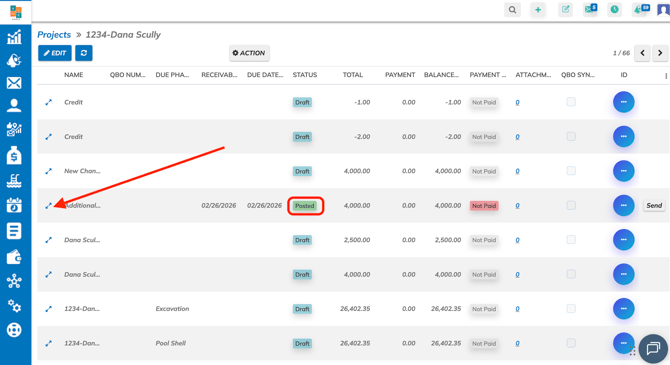Screen dimensions: 670x365
Task: Sort by the ID column header
Action: click(x=624, y=75)
